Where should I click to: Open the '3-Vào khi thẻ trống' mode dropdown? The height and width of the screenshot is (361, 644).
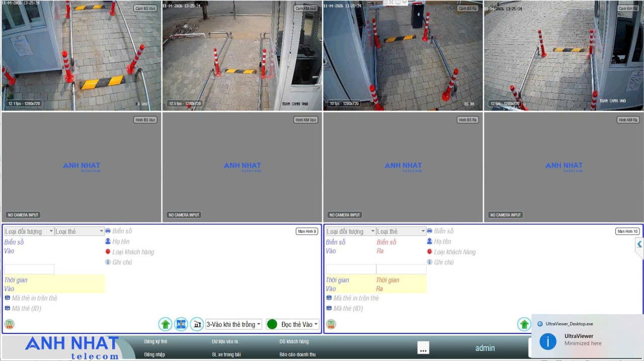coord(233,324)
